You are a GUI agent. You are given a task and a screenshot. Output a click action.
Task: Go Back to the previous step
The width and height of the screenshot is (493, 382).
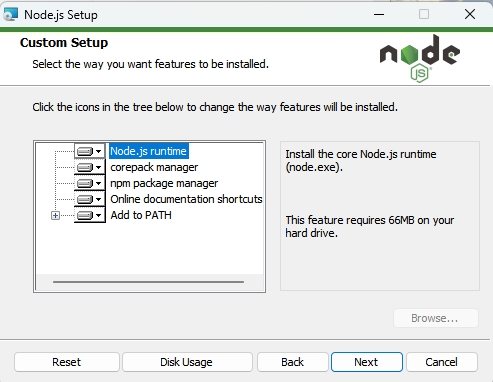292,362
